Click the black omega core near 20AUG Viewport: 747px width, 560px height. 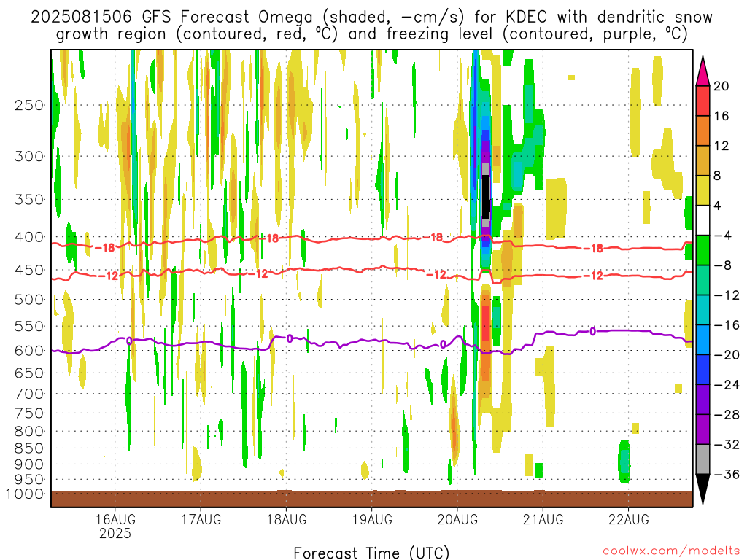(x=485, y=197)
